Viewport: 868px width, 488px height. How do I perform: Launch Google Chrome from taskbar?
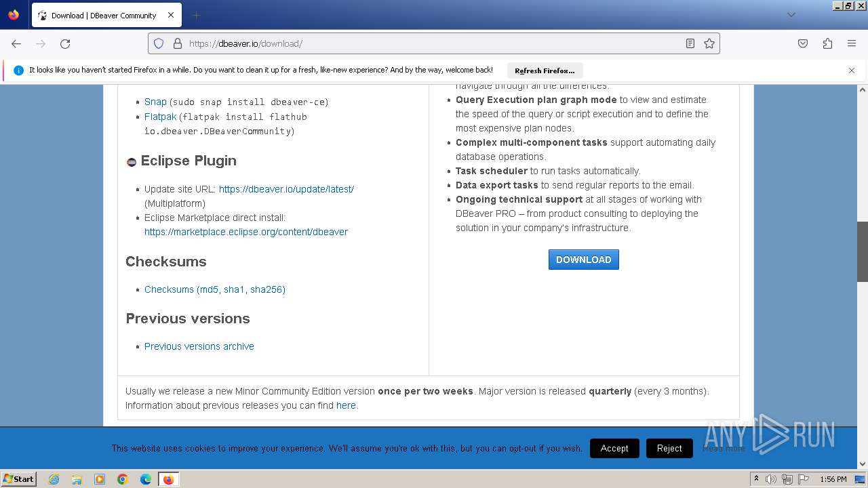click(x=123, y=479)
